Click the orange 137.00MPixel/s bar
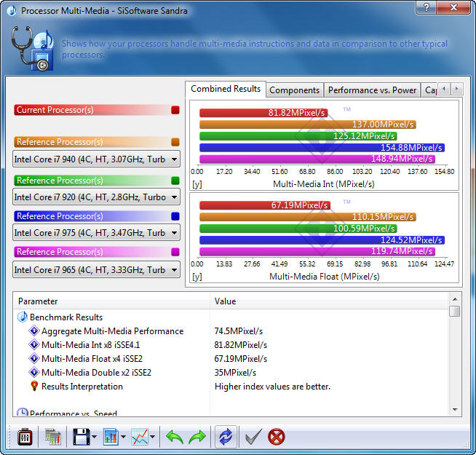Screen dimensions: 476x455 (x=308, y=124)
